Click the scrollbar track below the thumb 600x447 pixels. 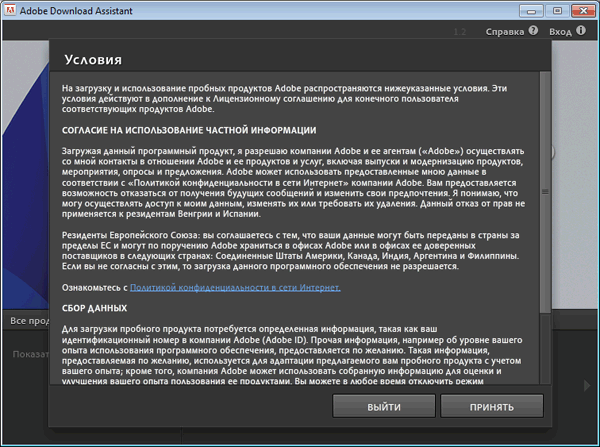[x=545, y=348]
